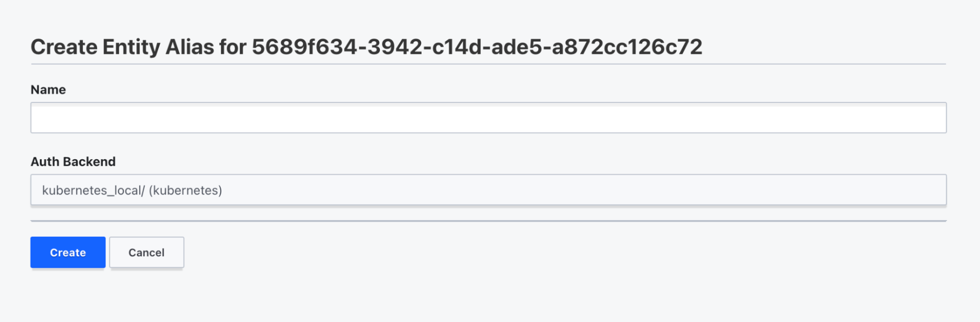Click the Name text input field
The height and width of the screenshot is (322, 980).
pos(488,118)
